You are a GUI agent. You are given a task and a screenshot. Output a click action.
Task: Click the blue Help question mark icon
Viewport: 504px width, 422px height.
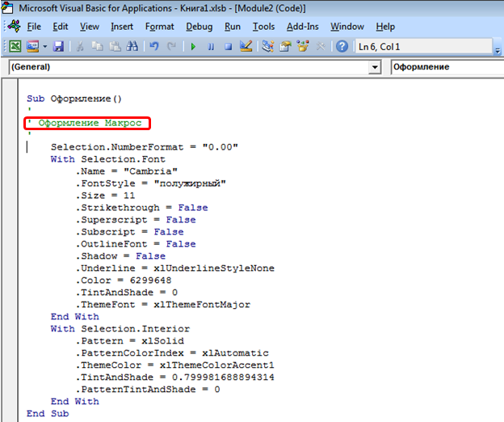342,47
